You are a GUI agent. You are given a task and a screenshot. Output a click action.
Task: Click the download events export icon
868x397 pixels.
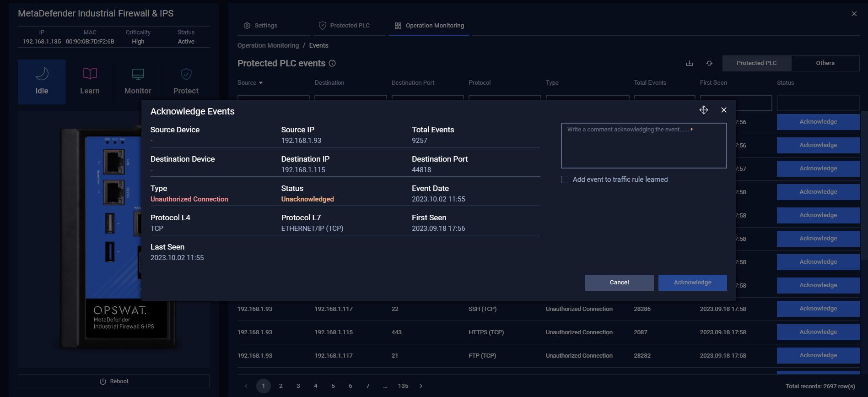[x=690, y=63]
